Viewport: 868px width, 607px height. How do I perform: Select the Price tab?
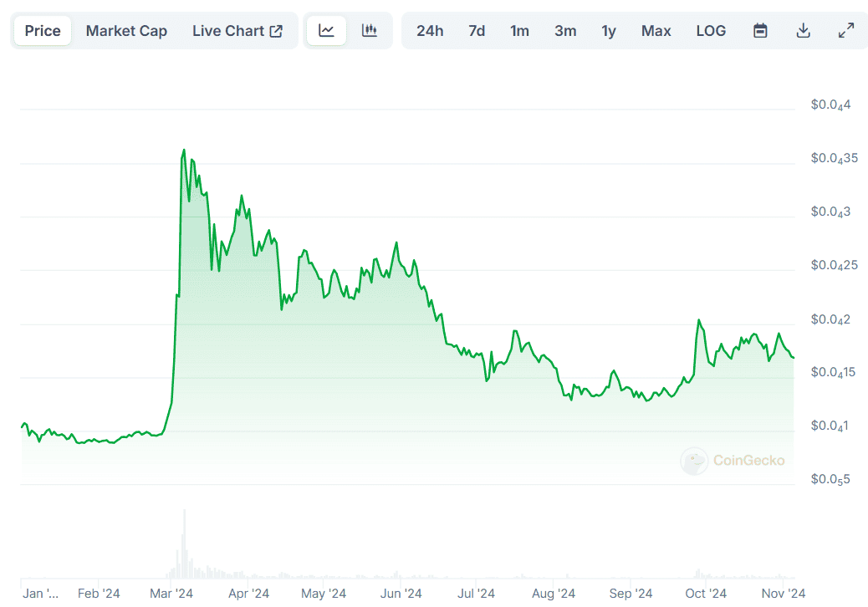[x=43, y=30]
